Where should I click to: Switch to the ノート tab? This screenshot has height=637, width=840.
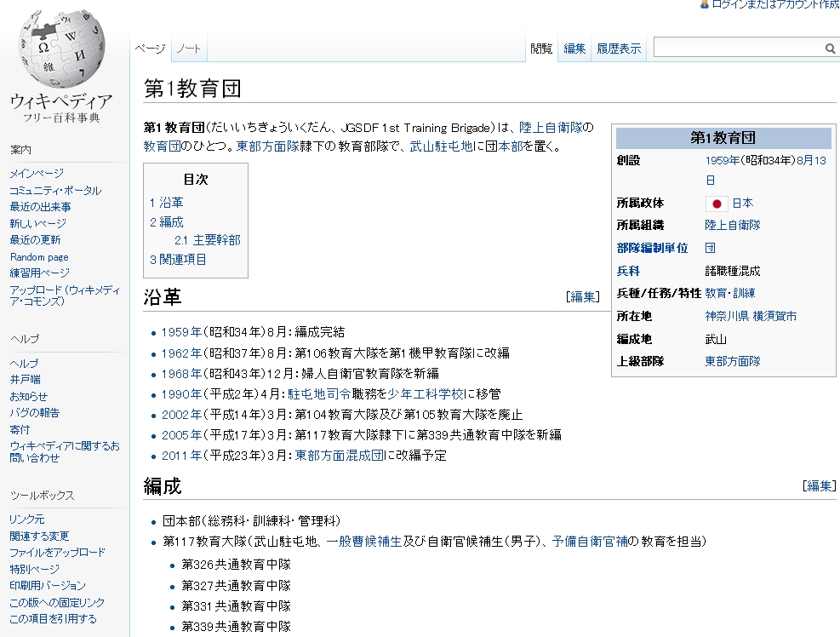point(189,49)
